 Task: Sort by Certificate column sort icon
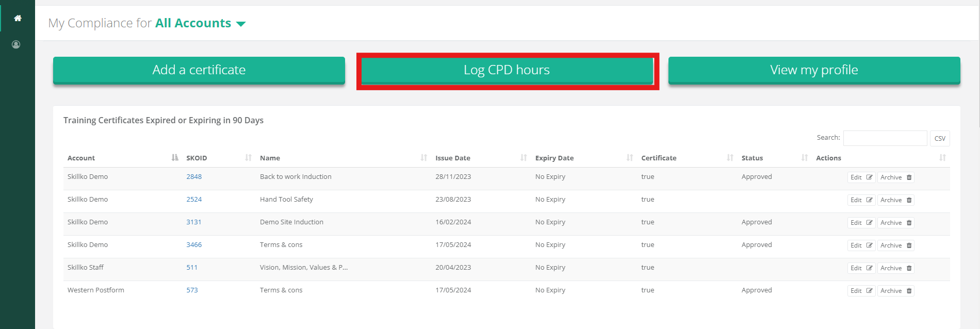[x=730, y=158]
